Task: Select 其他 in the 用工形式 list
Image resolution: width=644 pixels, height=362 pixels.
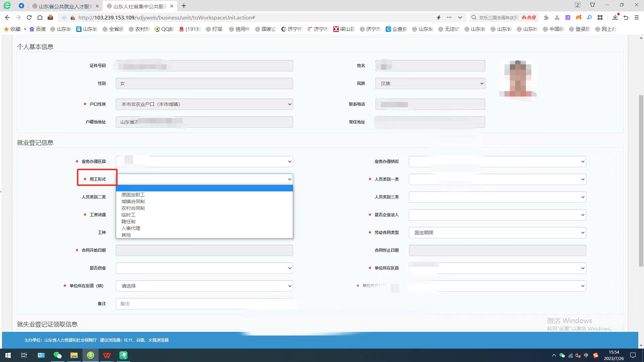Action: click(204, 235)
